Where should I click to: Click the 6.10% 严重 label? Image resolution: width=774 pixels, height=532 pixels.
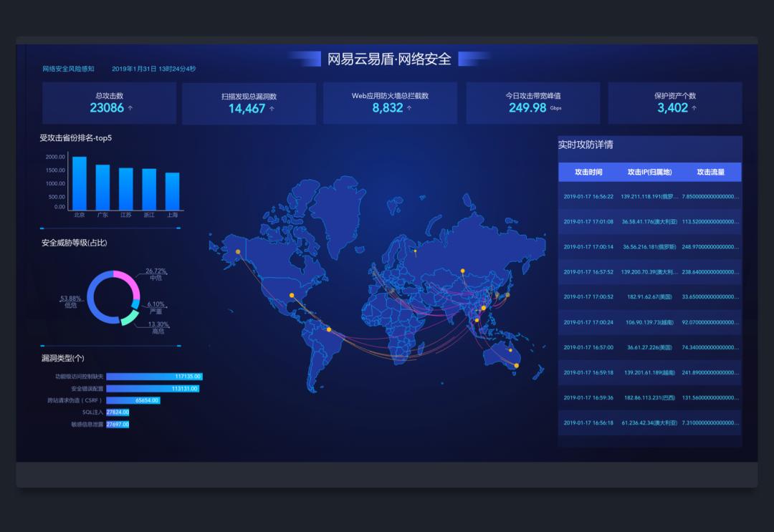click(156, 308)
